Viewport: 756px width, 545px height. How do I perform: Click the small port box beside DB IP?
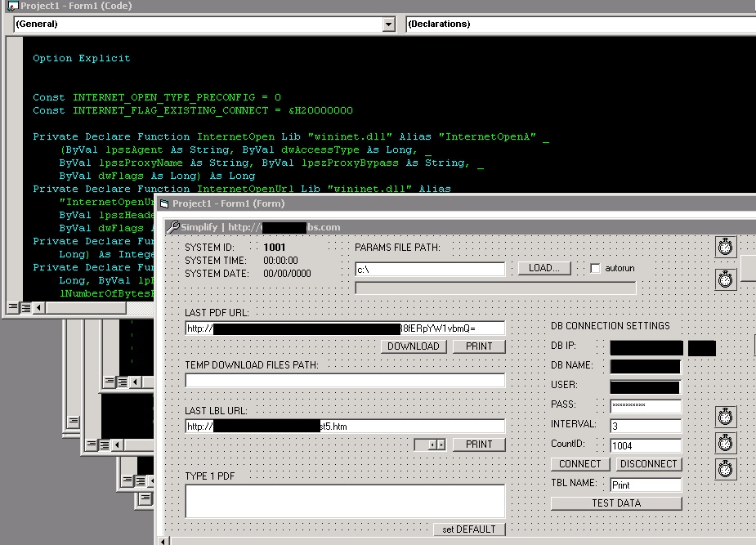point(702,348)
